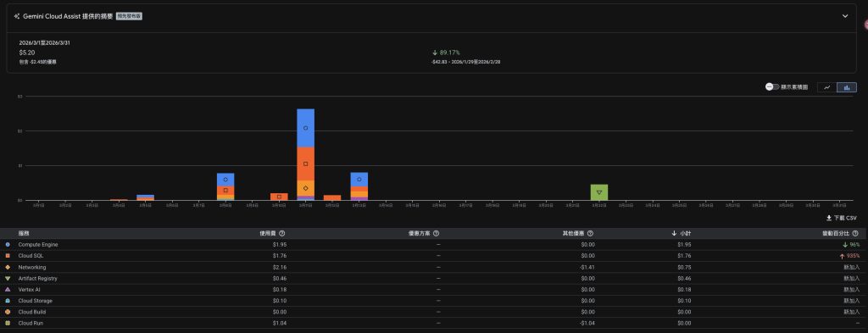Select the Cloud SQL service name
This screenshot has width=868, height=333.
tap(31, 256)
